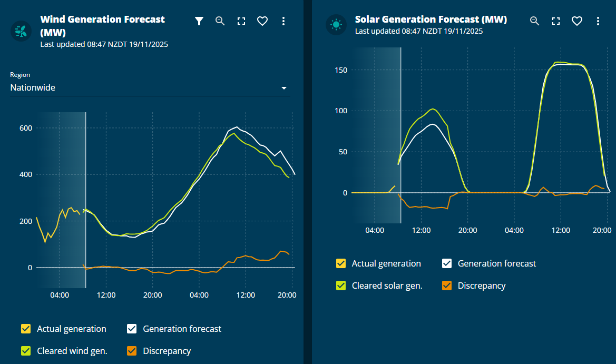Uncheck Cleared solar gen. series
Image resolution: width=616 pixels, height=364 pixels.
341,286
